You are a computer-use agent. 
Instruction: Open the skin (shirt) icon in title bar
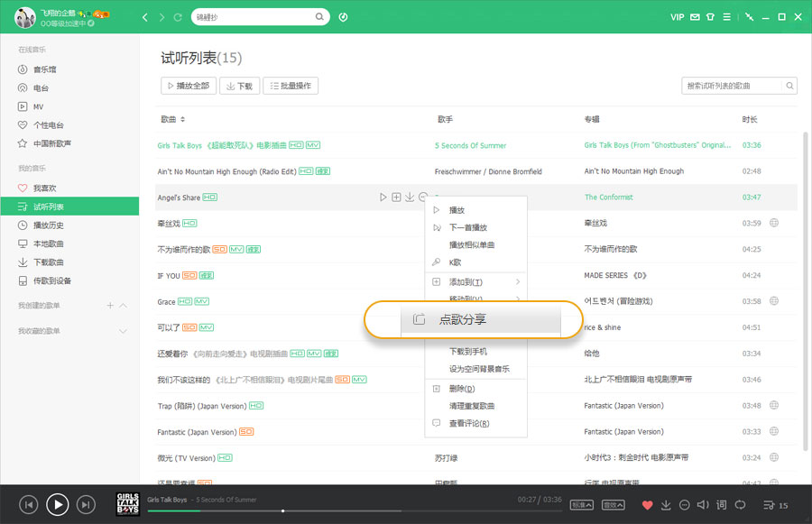tap(710, 16)
